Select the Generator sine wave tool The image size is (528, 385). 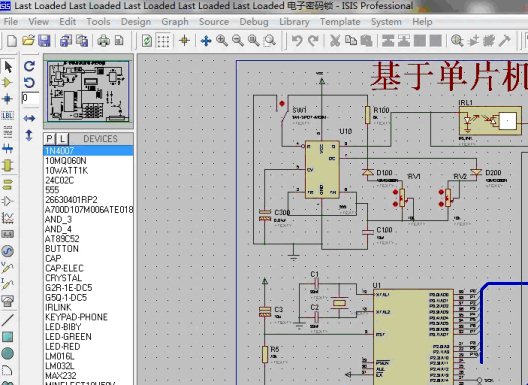(7, 251)
